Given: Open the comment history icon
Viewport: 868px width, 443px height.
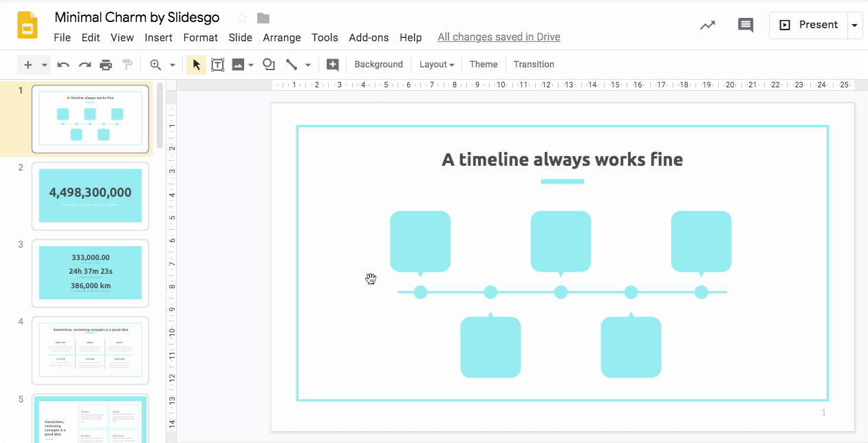Looking at the screenshot, I should [746, 25].
